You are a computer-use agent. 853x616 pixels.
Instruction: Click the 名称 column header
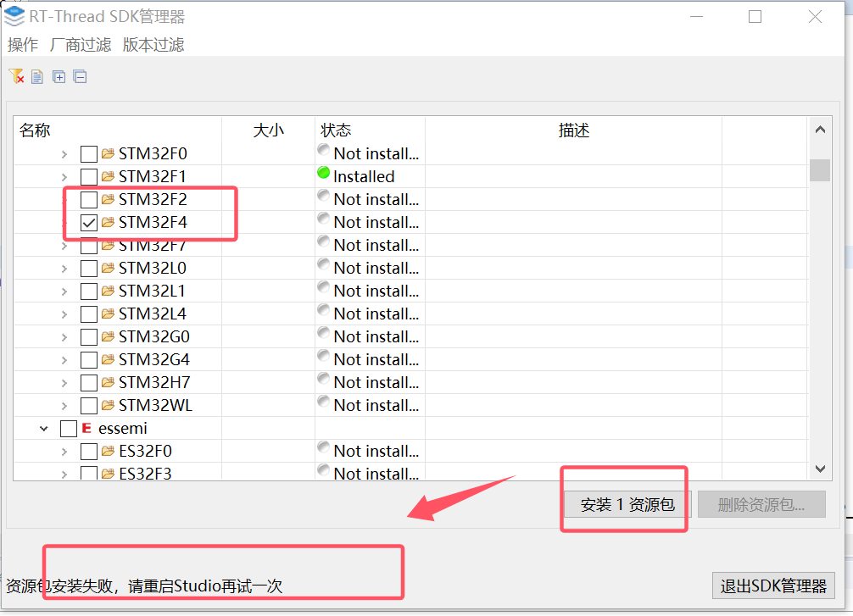click(118, 130)
